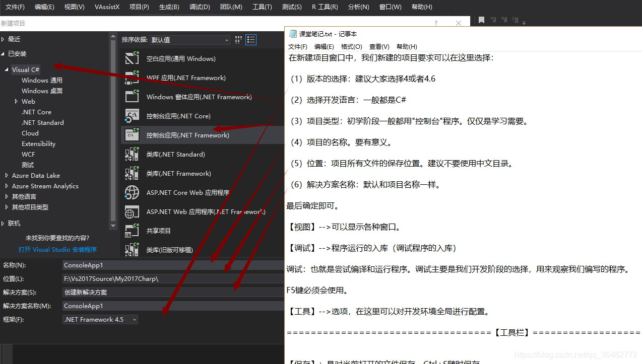Click the WPF App template icon

click(132, 78)
